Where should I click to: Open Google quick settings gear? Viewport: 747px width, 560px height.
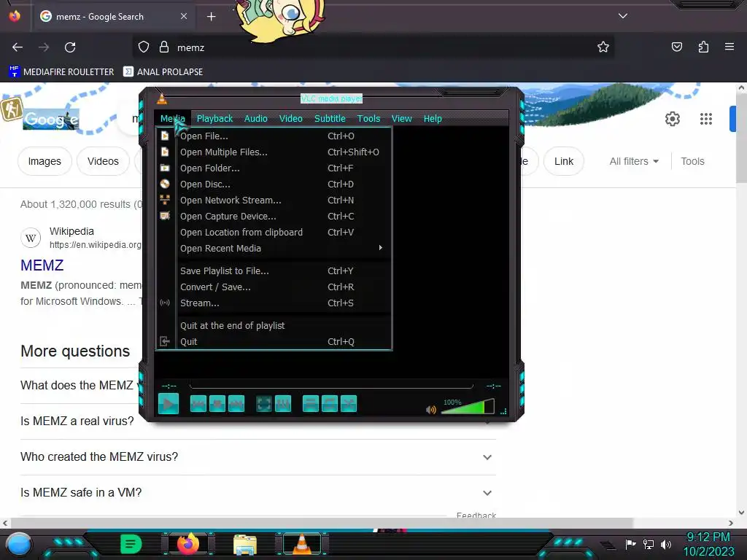point(672,119)
